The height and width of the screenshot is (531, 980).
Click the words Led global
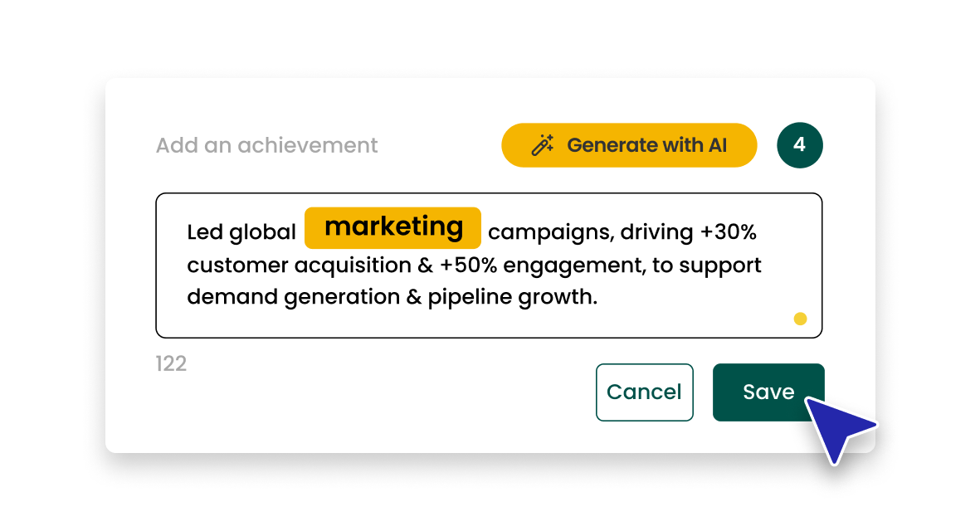click(x=241, y=232)
